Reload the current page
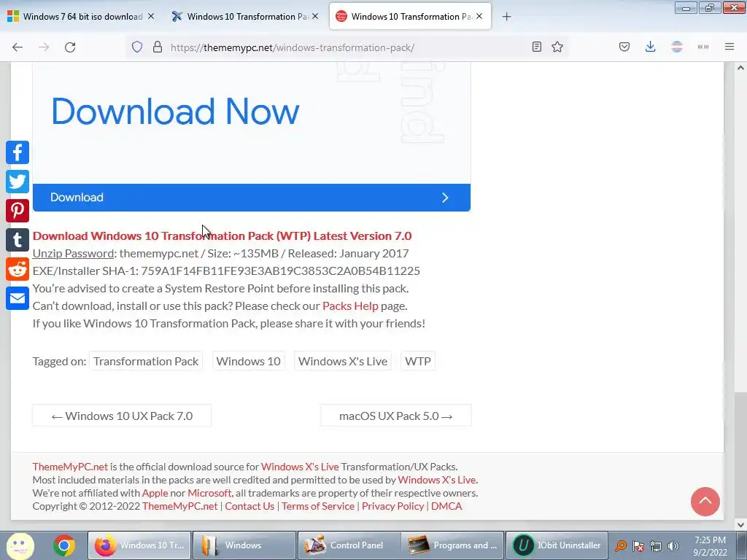The width and height of the screenshot is (747, 560). pos(70,47)
